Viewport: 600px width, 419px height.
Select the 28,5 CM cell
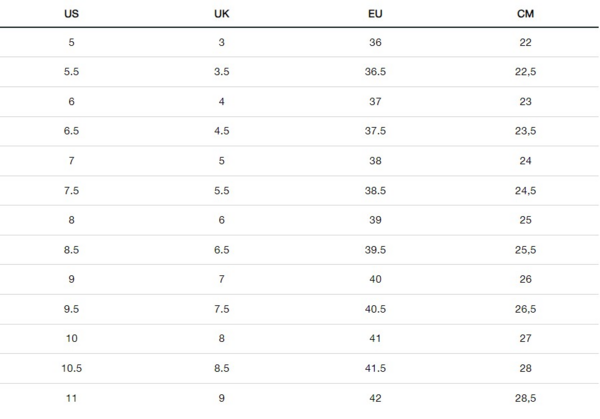(525, 398)
